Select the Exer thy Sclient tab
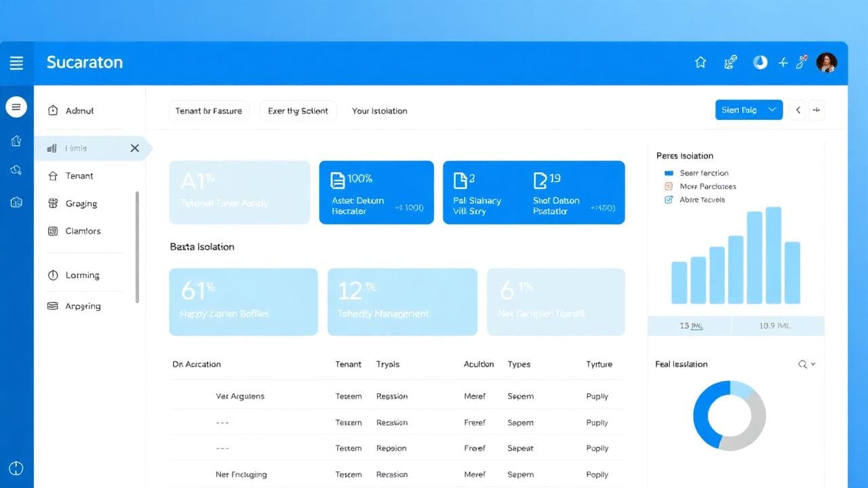This screenshot has height=488, width=868. (x=298, y=110)
